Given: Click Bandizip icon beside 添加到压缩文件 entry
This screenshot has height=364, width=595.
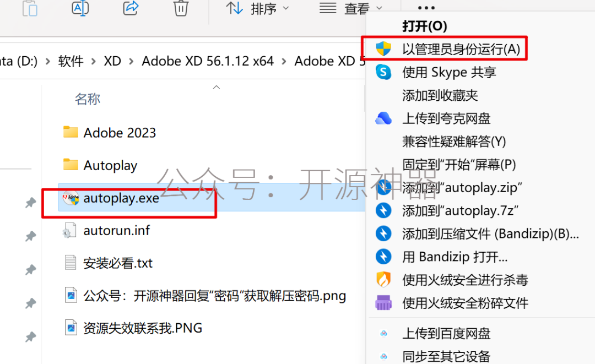Looking at the screenshot, I should click(x=383, y=233).
